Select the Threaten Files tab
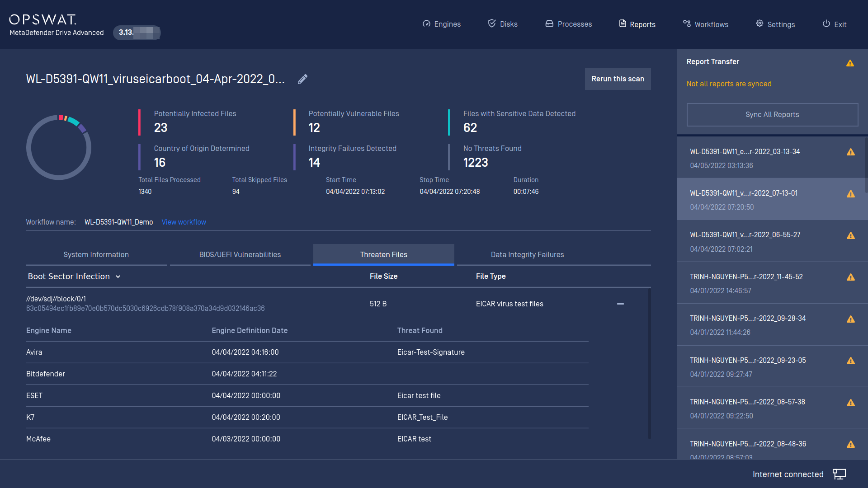Image resolution: width=868 pixels, height=488 pixels. (384, 255)
